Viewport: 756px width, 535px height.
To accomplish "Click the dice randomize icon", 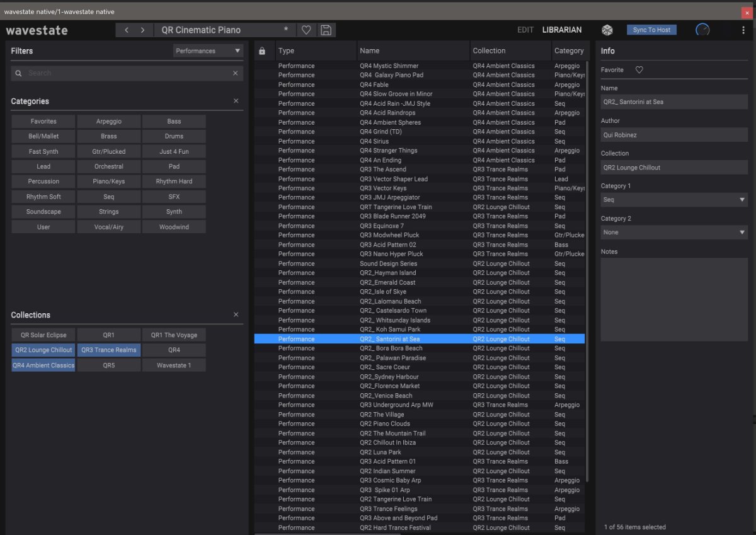I will [x=607, y=30].
